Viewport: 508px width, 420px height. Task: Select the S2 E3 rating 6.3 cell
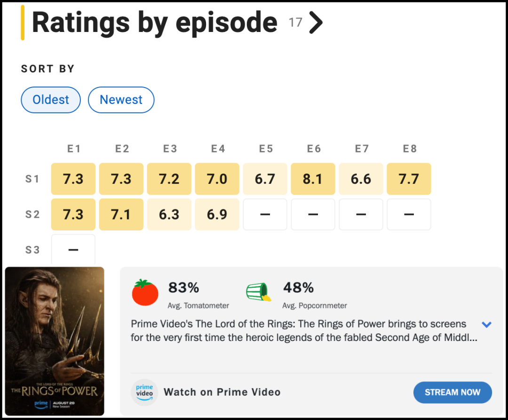[x=169, y=214]
